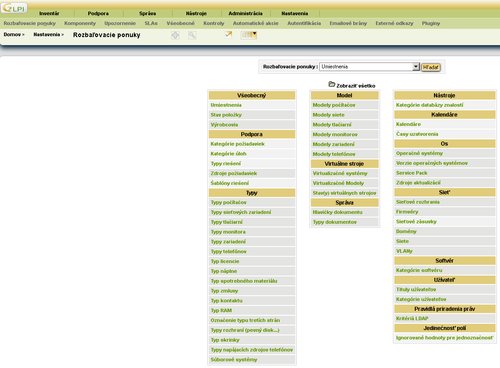Open Kategórie softvéru link
The image size is (500, 368).
[419, 270]
